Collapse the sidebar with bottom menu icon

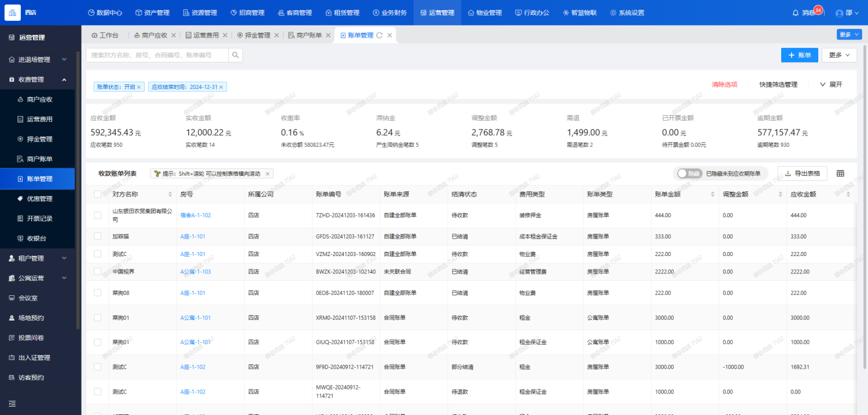(x=12, y=403)
